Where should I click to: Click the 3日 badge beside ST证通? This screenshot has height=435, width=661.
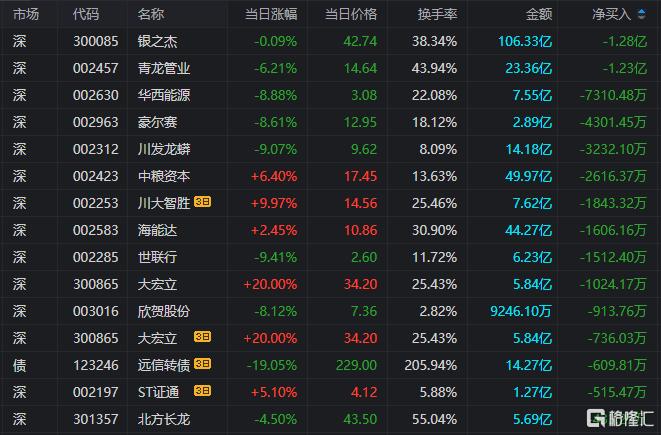202,391
